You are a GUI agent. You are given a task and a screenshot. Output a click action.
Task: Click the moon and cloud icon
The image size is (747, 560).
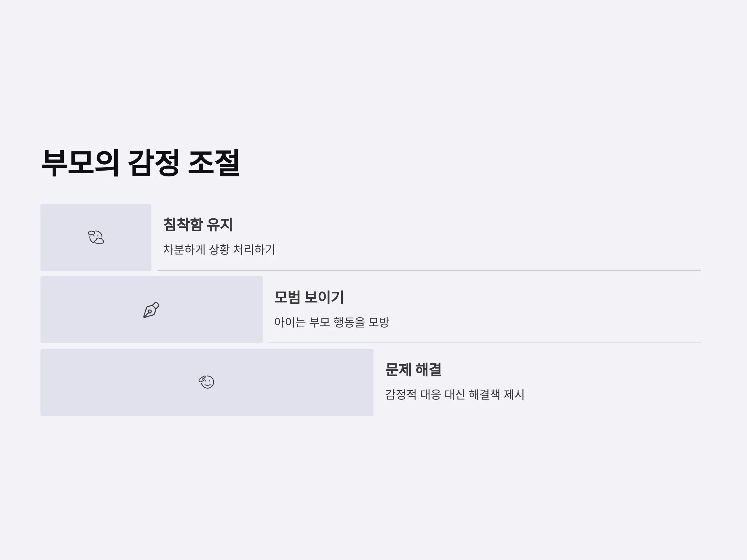click(96, 237)
